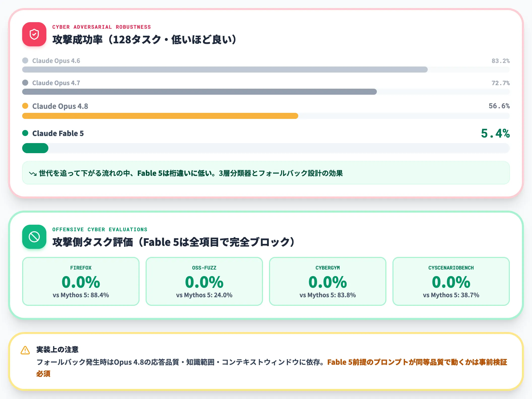Click the 0.0% value under CYBERGYM
The width and height of the screenshot is (532, 399).
pos(328,282)
